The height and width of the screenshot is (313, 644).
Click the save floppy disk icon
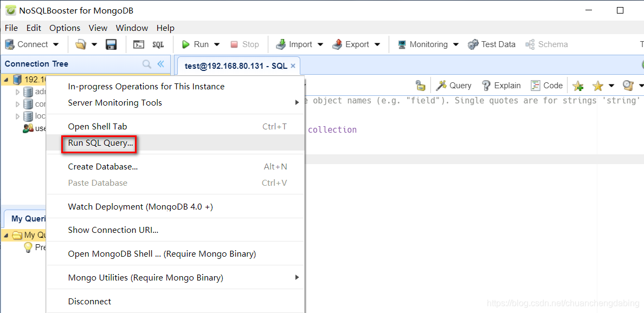pos(111,44)
